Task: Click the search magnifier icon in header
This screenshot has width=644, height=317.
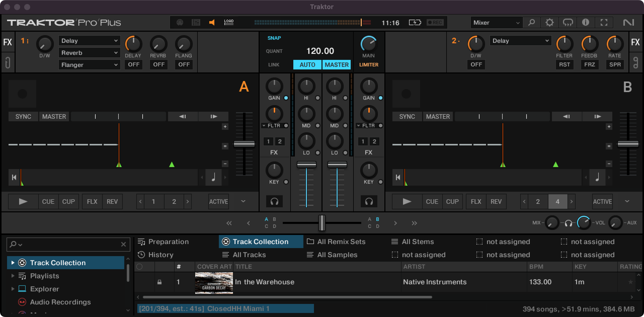Action: 531,23
